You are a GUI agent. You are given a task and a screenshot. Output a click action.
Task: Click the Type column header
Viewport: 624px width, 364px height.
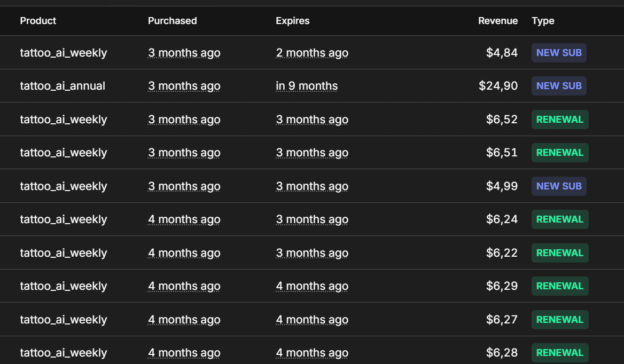543,21
